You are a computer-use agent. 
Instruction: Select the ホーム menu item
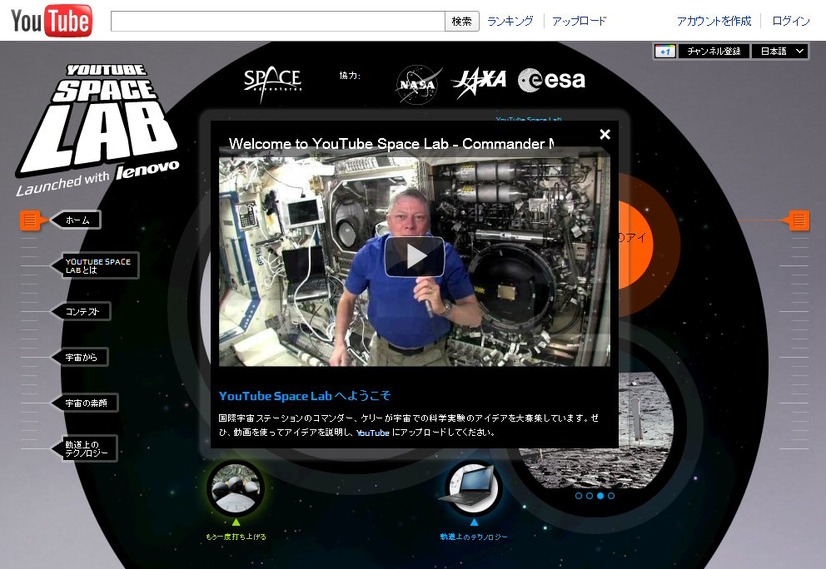(x=77, y=220)
